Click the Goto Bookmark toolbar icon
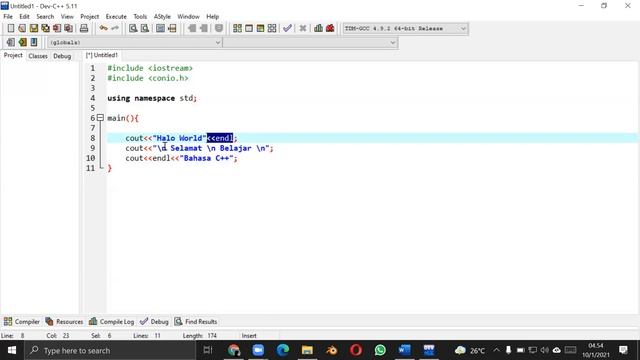Screen dimensions: 640x360 click(x=34, y=42)
